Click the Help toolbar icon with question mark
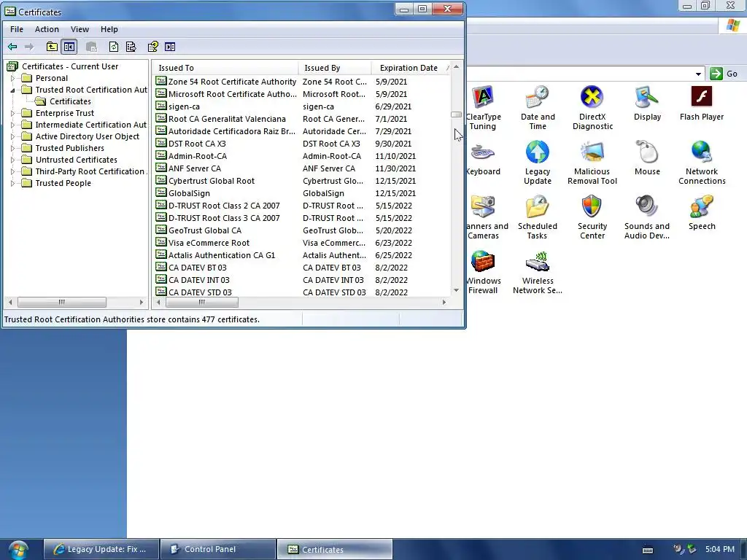 click(153, 47)
